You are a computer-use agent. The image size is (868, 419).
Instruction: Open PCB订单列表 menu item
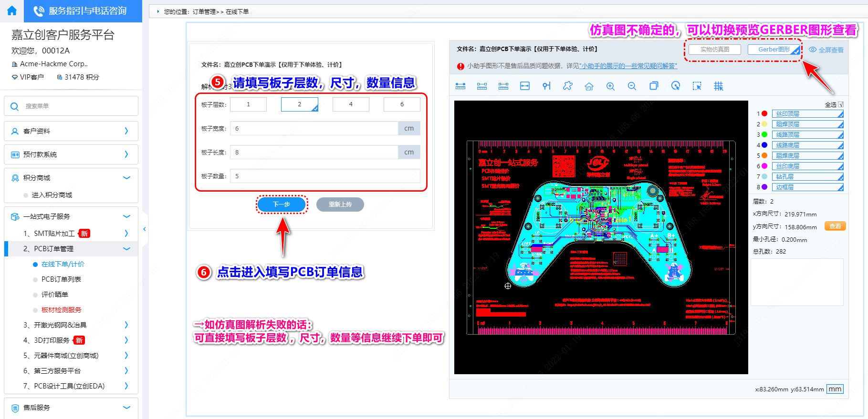pyautogui.click(x=61, y=279)
